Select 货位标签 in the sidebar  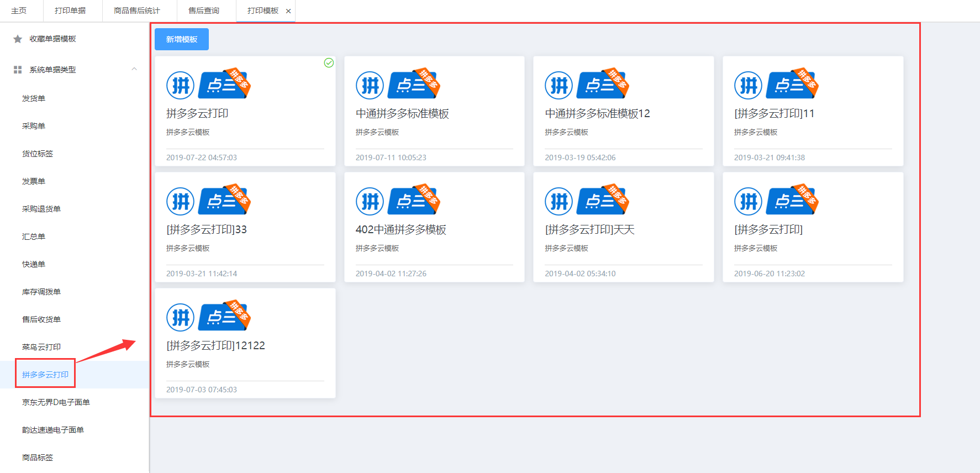tap(38, 154)
